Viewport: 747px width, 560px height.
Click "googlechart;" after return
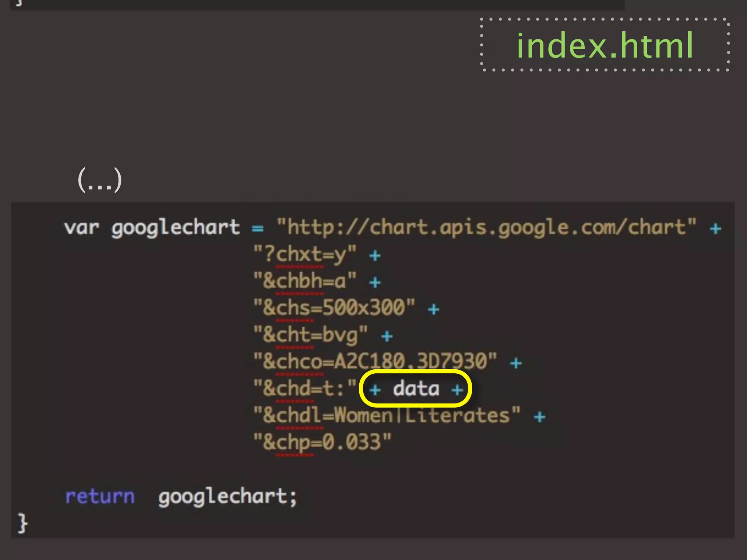click(228, 497)
